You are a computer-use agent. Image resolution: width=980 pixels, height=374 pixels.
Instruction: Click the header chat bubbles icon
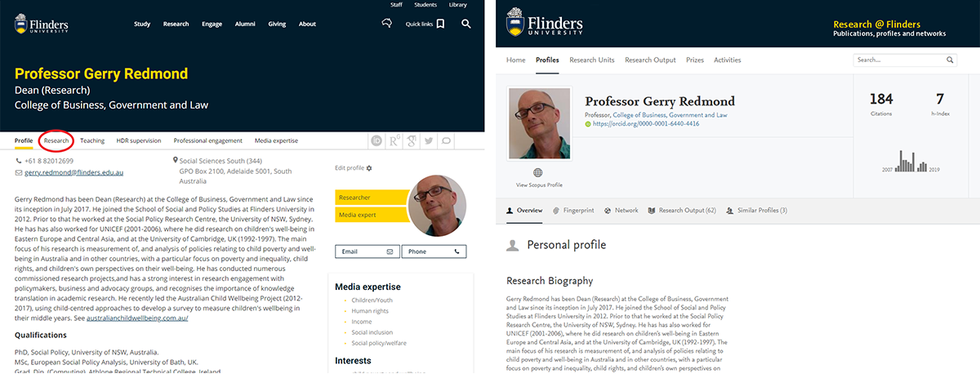(387, 24)
